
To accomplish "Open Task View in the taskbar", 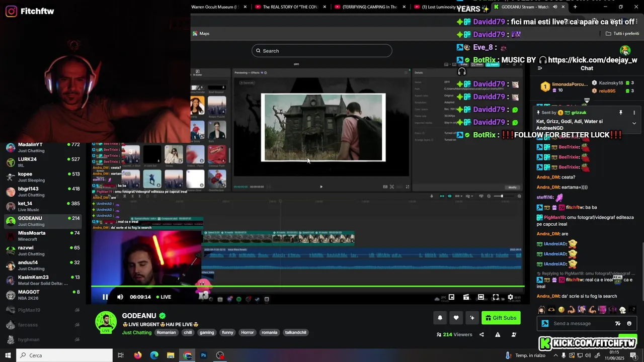I will [x=121, y=355].
